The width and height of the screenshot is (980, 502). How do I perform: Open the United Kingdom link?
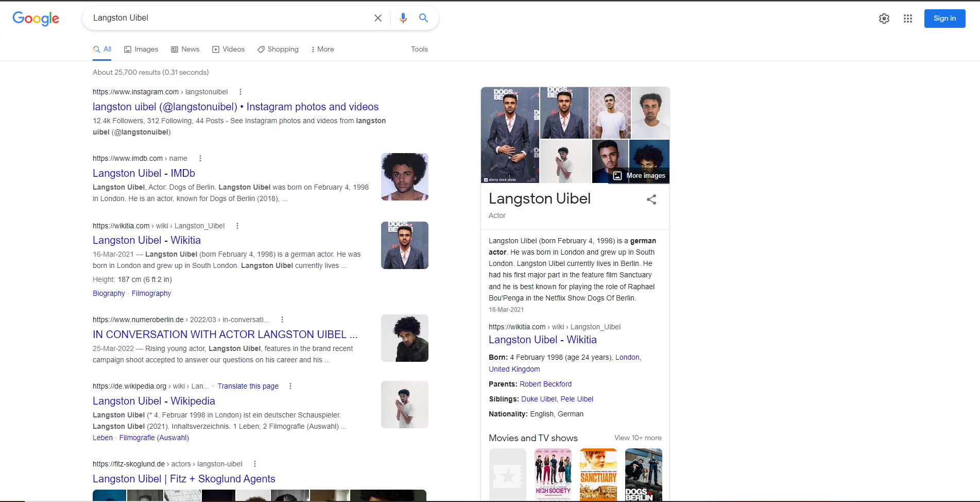point(514,369)
